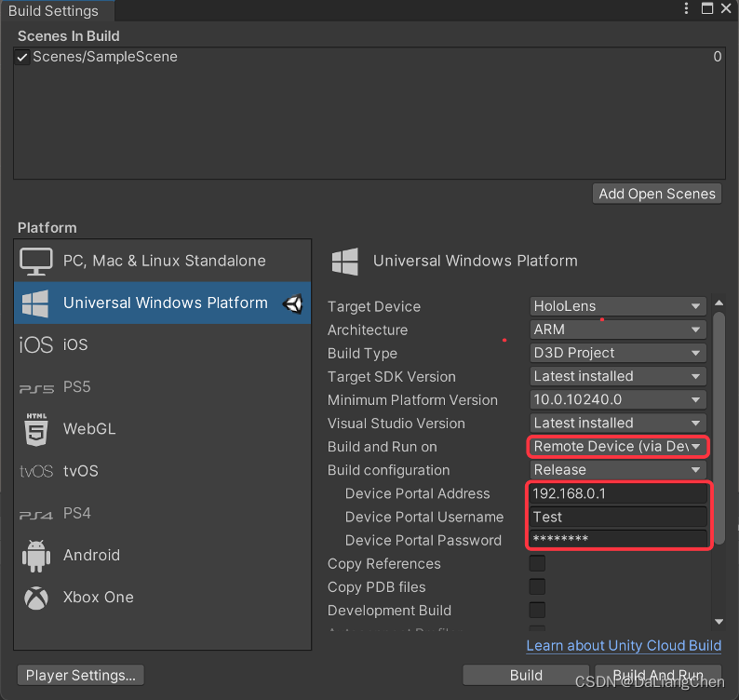
Task: Click the Platform section heading
Action: point(47,228)
